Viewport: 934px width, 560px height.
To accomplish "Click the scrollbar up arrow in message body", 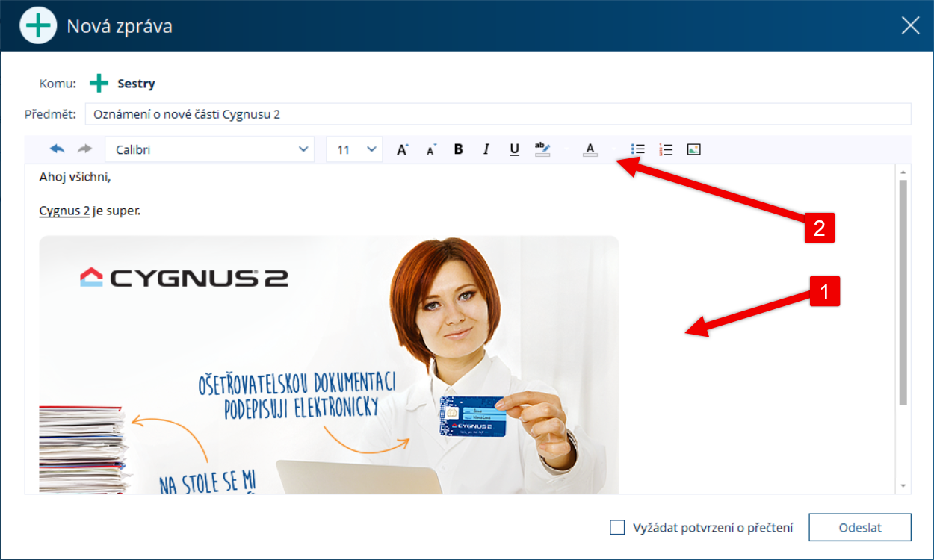I will (x=903, y=172).
